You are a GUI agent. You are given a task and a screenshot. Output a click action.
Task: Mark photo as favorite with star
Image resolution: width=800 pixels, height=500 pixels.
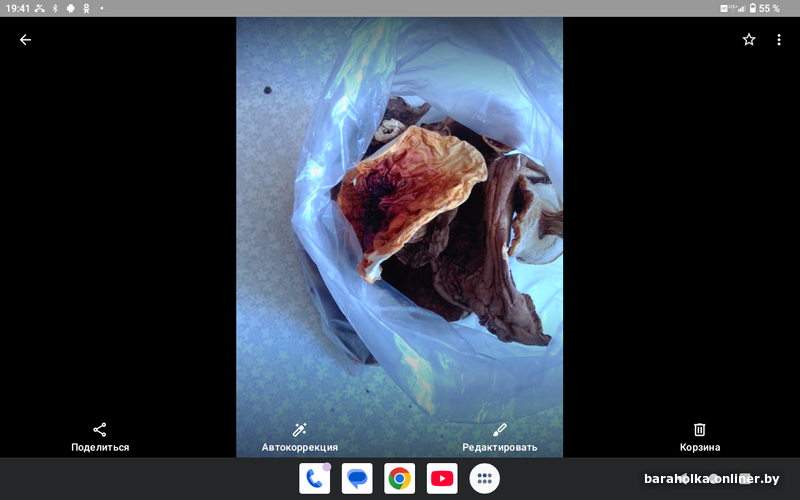click(748, 40)
